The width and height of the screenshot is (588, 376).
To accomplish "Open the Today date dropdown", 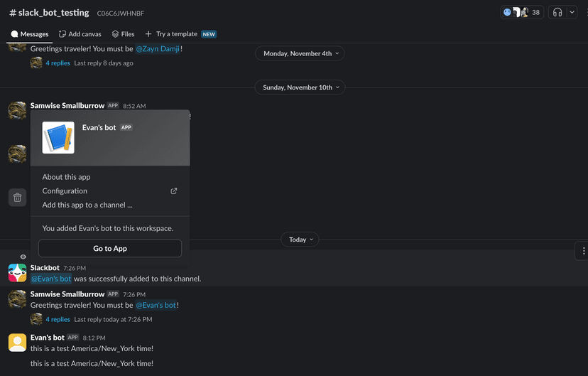I will point(300,240).
